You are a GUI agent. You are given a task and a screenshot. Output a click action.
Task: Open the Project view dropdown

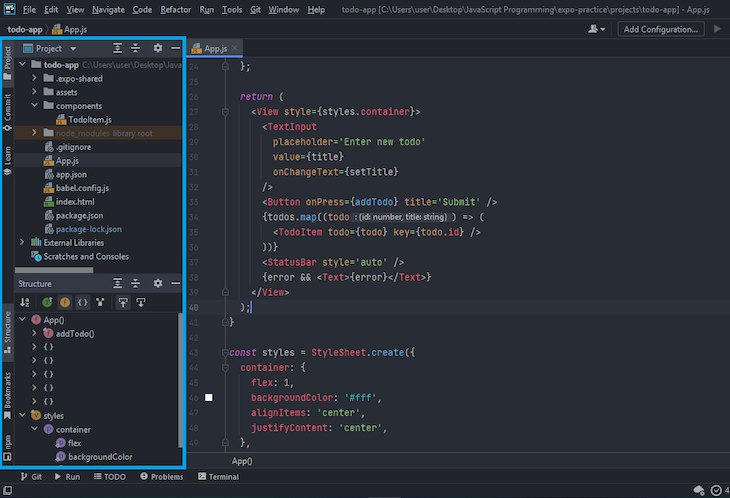73,48
